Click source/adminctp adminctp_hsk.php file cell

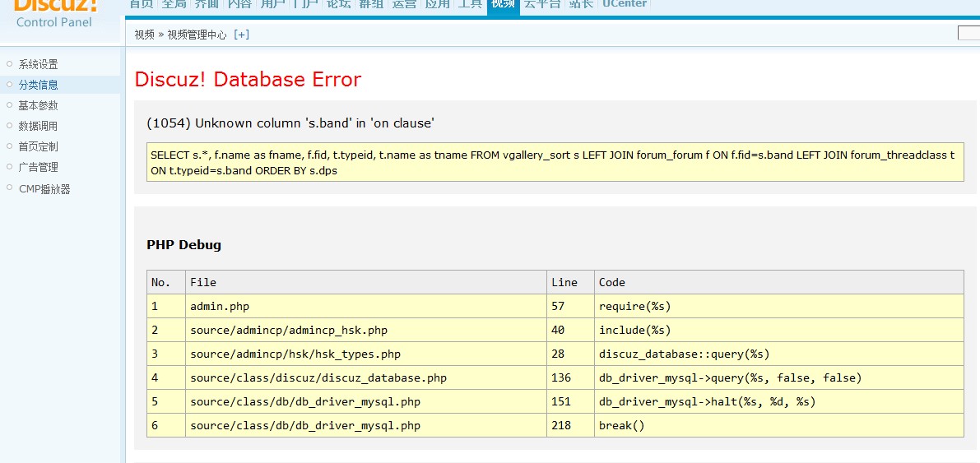[x=365, y=330]
